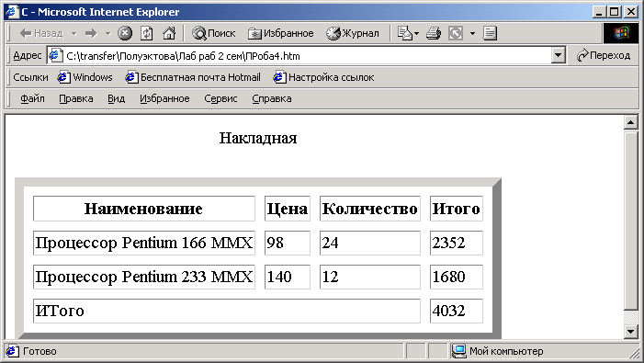Click the Переход go button
The height and width of the screenshot is (363, 644).
[x=604, y=55]
